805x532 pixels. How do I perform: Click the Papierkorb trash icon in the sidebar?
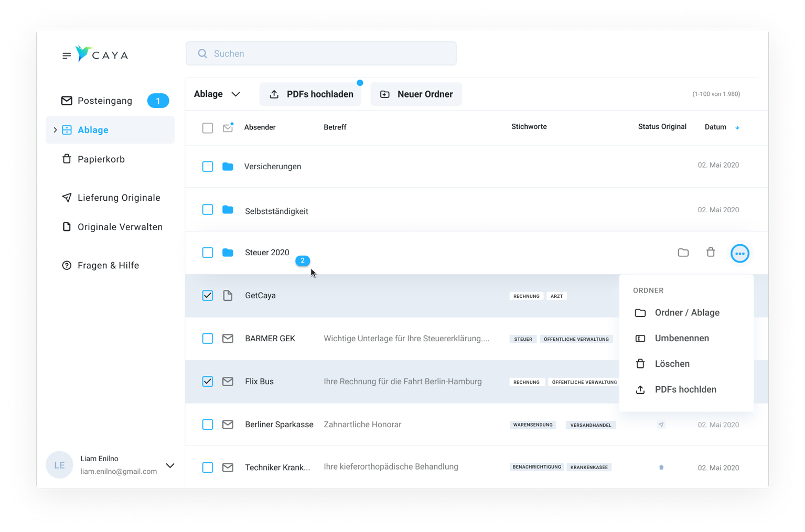pyautogui.click(x=67, y=159)
